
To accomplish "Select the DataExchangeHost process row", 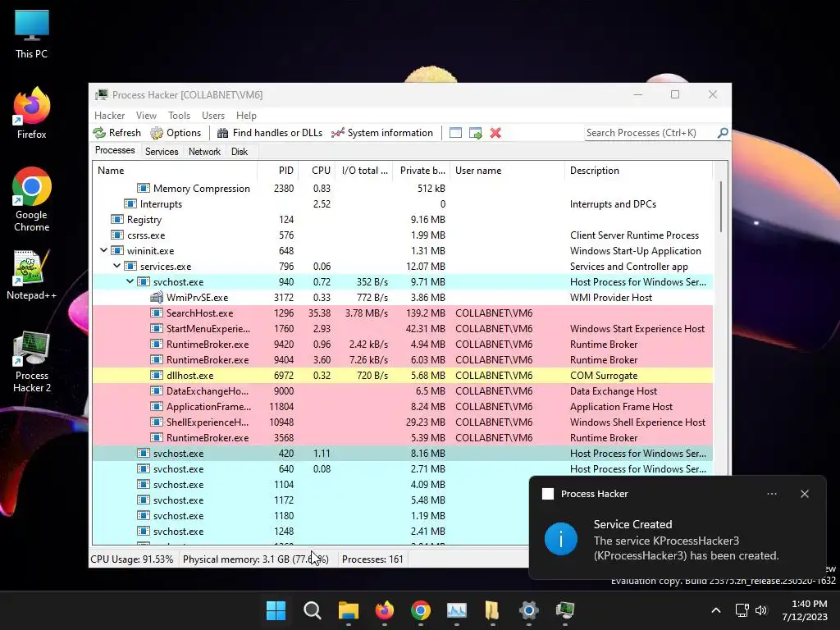I will click(x=403, y=391).
